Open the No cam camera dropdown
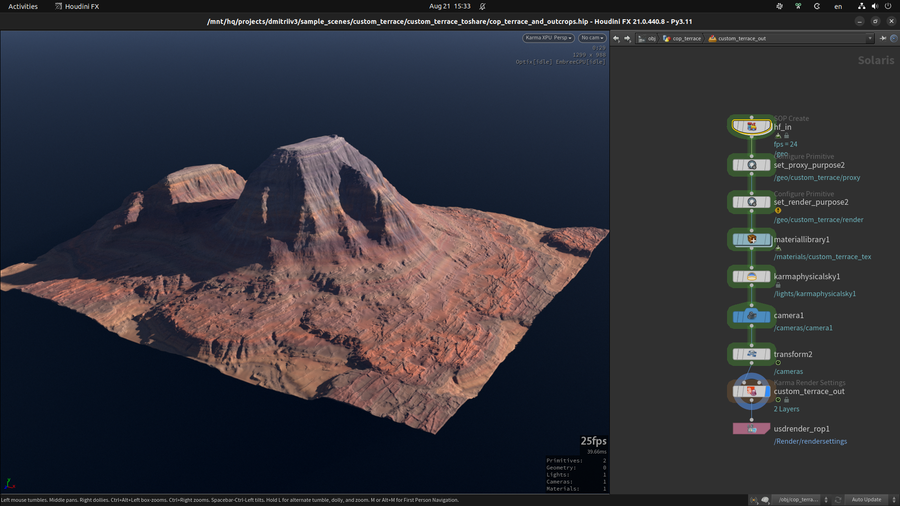The image size is (900, 506). (592, 38)
